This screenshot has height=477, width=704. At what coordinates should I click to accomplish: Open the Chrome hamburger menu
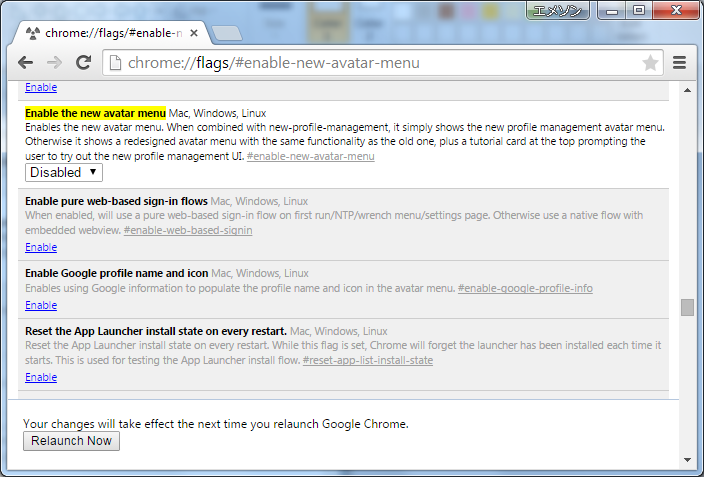(680, 63)
